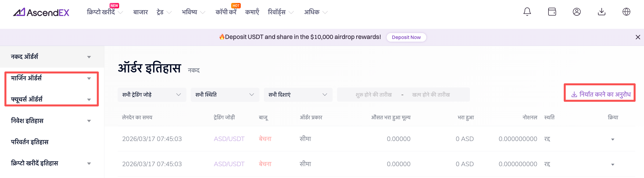Expand the first ASD/USDT order row arrow
The height and width of the screenshot is (178, 644).
(612, 139)
